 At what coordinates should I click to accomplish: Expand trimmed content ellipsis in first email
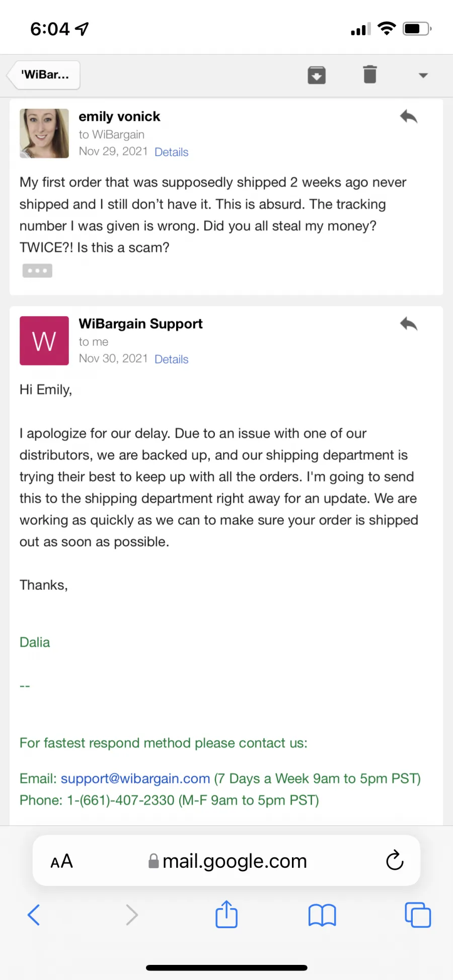pos(37,271)
